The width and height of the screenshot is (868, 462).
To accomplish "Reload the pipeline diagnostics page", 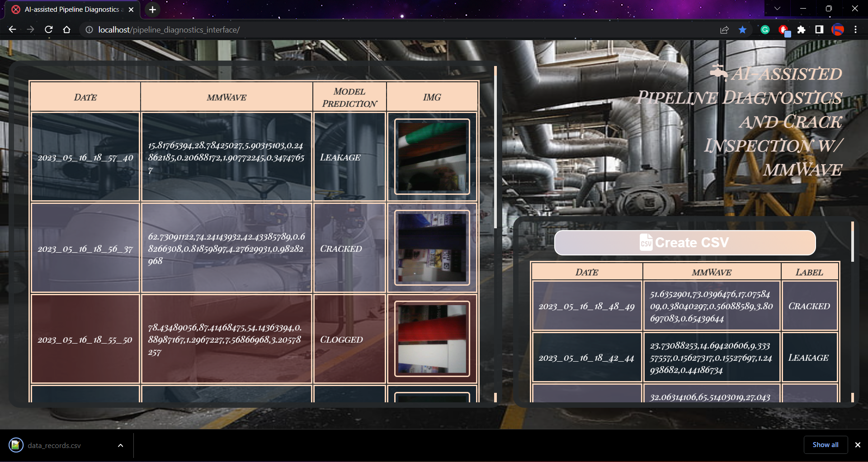I will tap(48, 29).
